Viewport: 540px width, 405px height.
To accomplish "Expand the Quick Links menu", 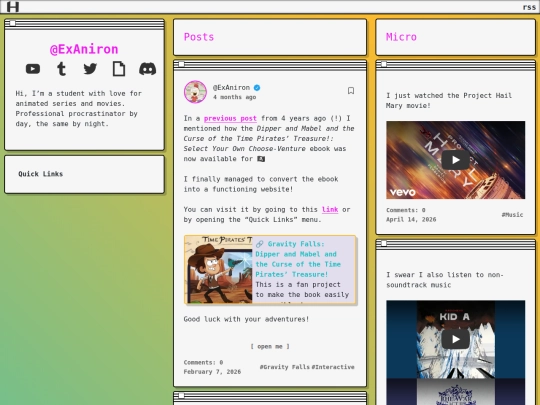I will coord(41,174).
